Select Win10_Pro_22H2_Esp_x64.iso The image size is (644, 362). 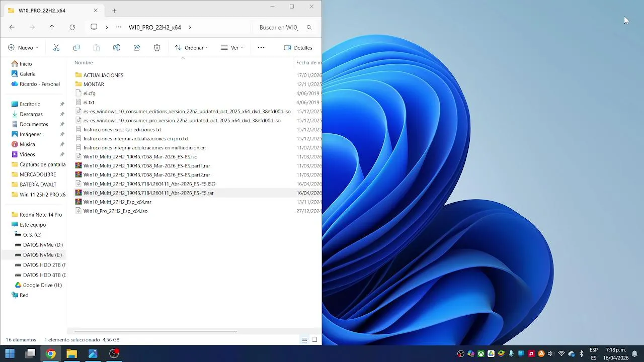pos(115,211)
